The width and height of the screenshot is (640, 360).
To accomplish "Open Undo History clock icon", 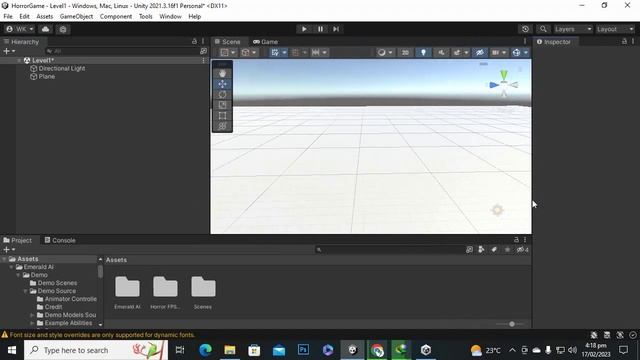I will [x=525, y=29].
